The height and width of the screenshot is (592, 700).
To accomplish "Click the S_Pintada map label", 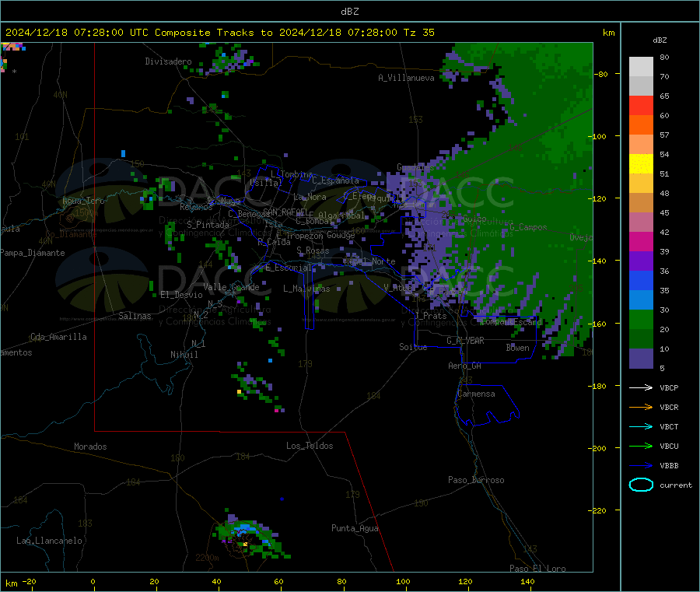I will tap(208, 225).
